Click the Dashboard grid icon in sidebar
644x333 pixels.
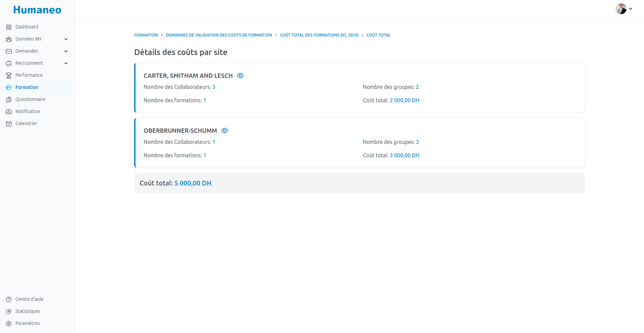click(x=9, y=27)
